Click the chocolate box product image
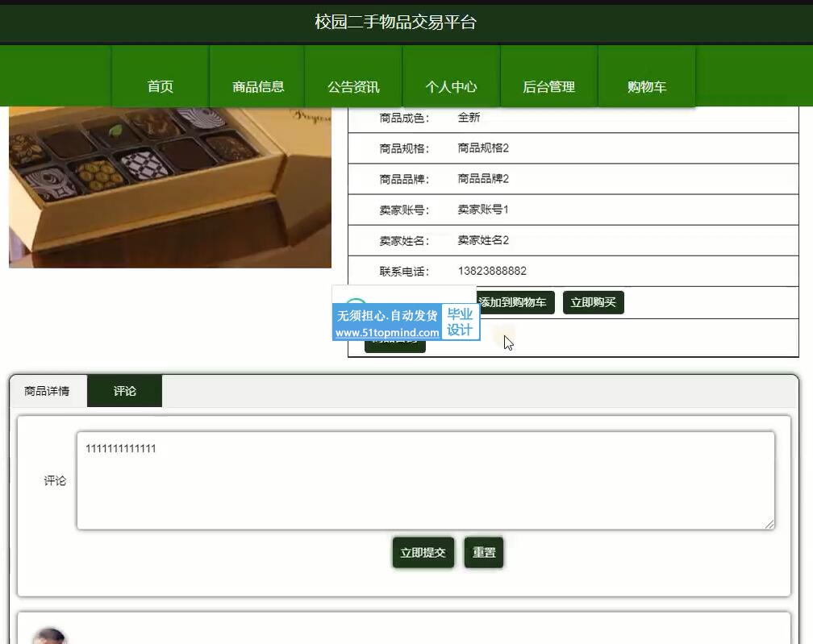The width and height of the screenshot is (813, 644). (x=170, y=187)
